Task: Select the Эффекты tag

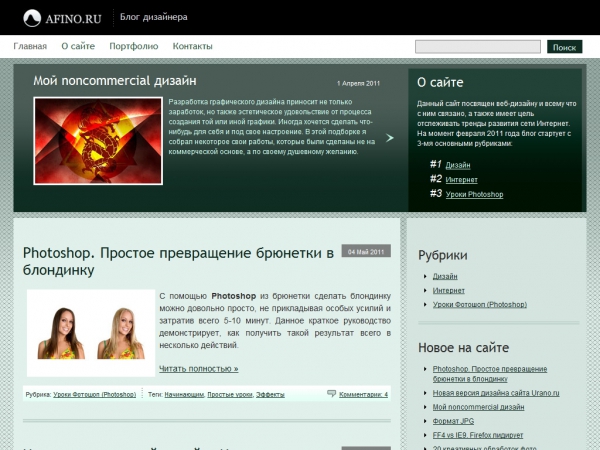Action: point(270,394)
